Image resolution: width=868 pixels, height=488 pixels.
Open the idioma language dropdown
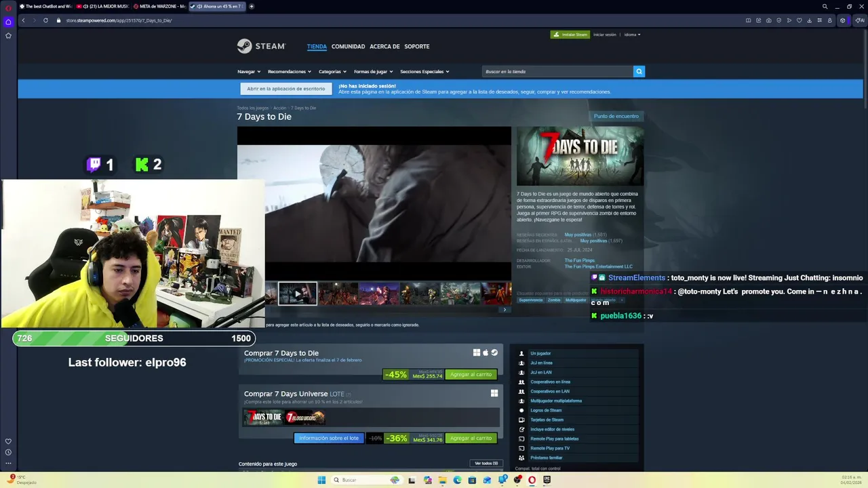pyautogui.click(x=632, y=35)
